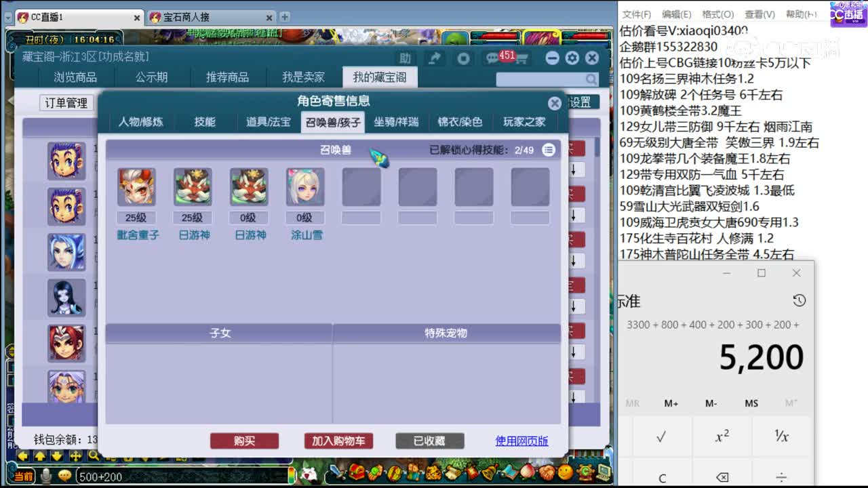Open the 助 help icon
The image size is (868, 488).
tap(405, 58)
